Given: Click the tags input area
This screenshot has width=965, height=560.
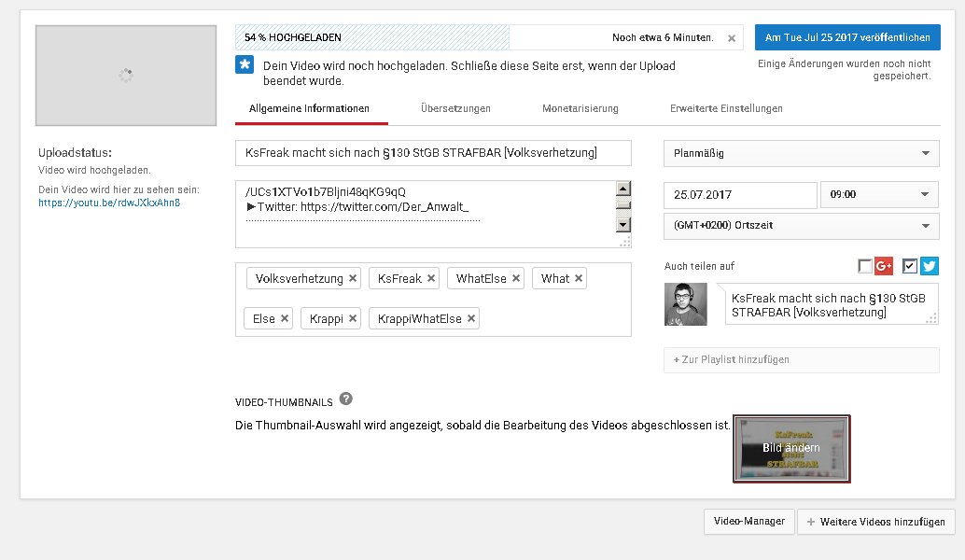Looking at the screenshot, I should (x=433, y=300).
